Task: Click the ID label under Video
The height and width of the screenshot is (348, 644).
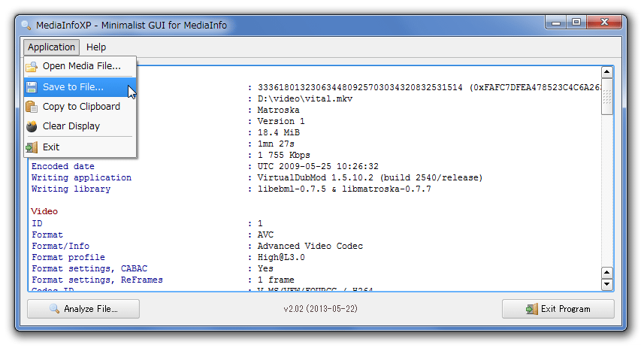Action: [x=37, y=223]
